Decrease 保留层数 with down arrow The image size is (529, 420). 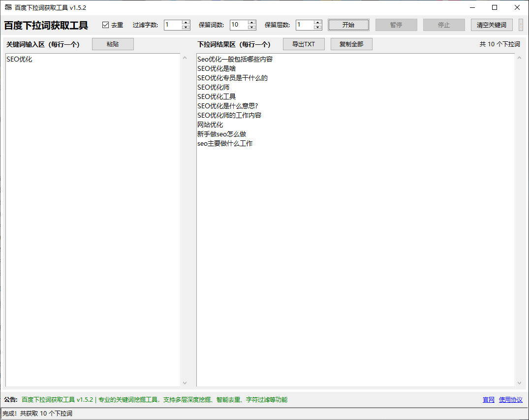click(x=318, y=28)
